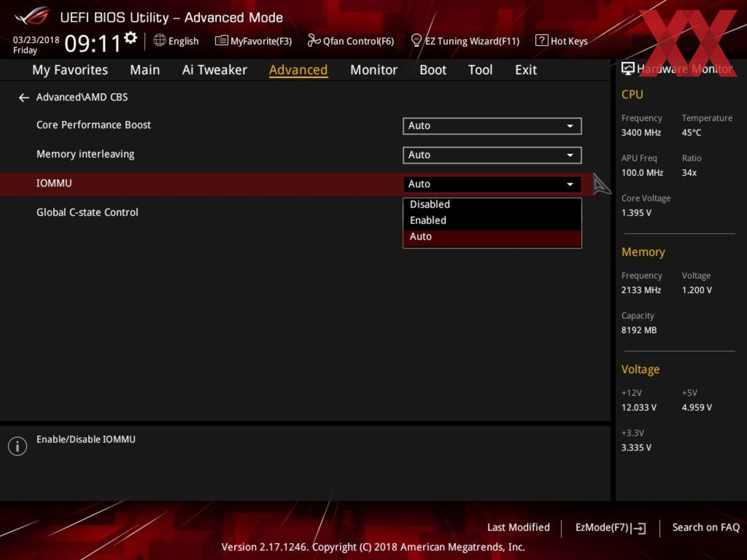The width and height of the screenshot is (747, 560).
Task: Click the globe language icon
Action: (x=159, y=40)
